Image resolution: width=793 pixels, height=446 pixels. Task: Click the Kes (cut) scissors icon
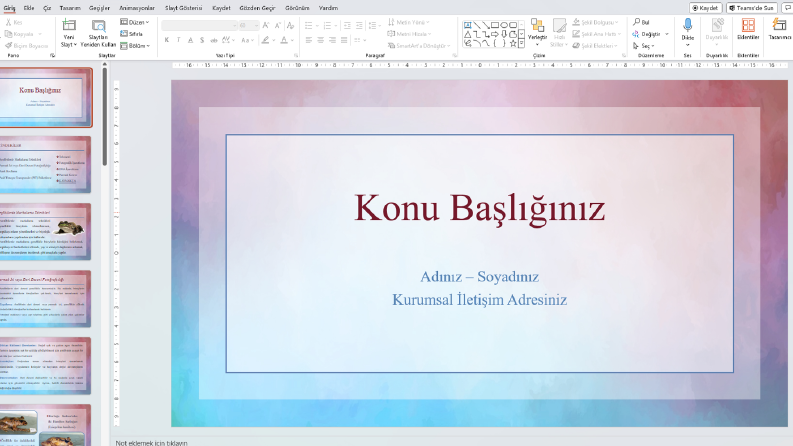tap(8, 22)
